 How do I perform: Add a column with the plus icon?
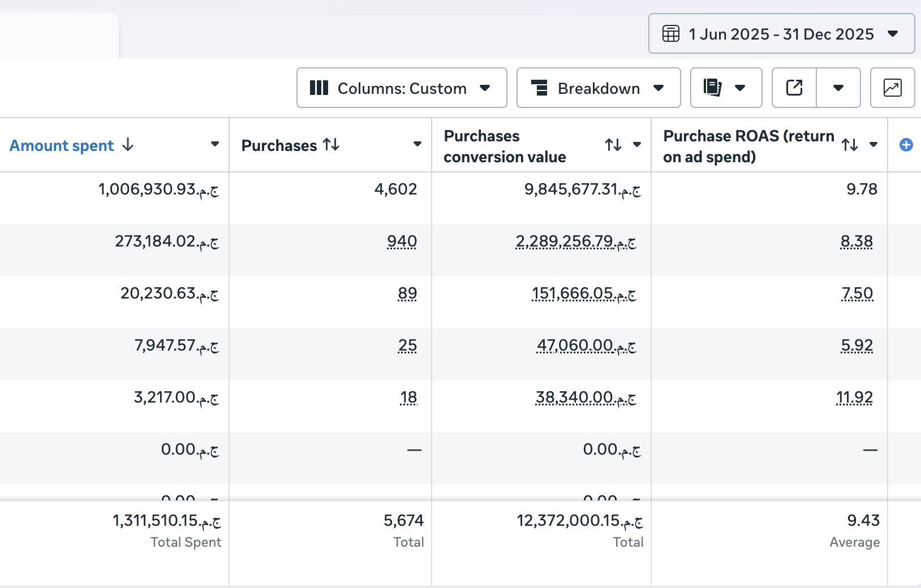[906, 145]
